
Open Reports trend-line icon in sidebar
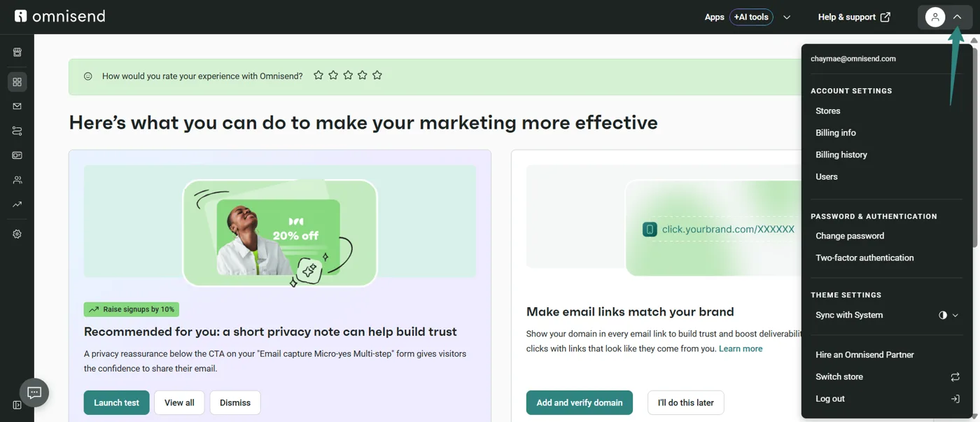17,204
